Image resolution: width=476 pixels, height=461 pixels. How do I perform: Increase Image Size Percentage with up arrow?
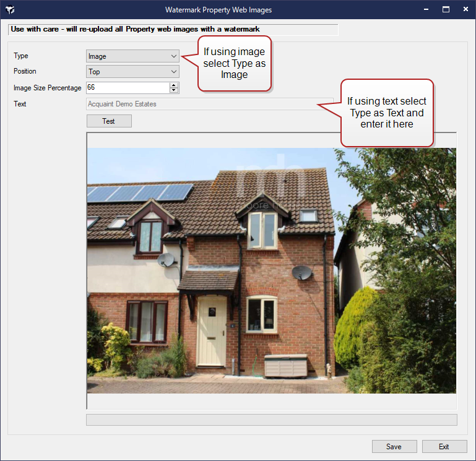click(x=174, y=85)
